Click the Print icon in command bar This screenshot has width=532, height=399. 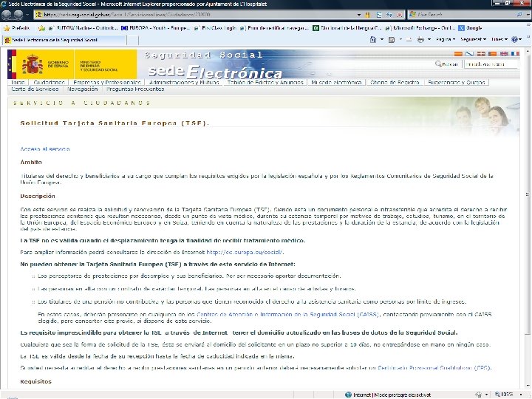click(x=420, y=39)
